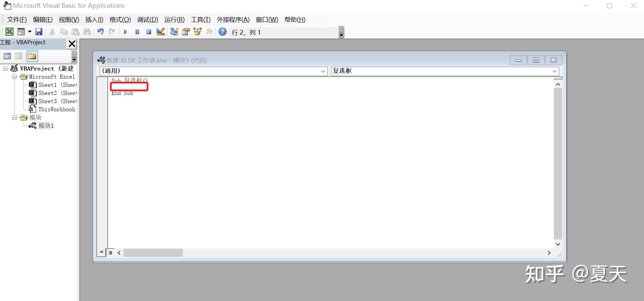This screenshot has height=301, width=644.
Task: Redo action with the redo icon
Action: pyautogui.click(x=112, y=32)
